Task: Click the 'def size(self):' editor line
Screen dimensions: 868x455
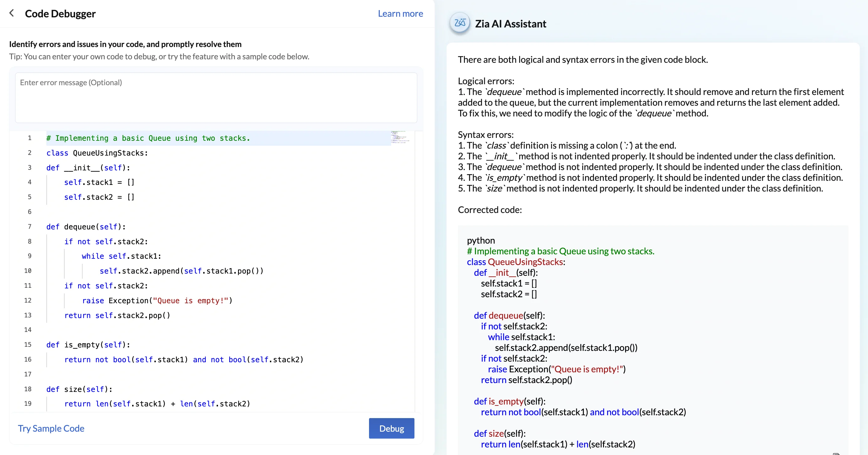Action: click(79, 389)
